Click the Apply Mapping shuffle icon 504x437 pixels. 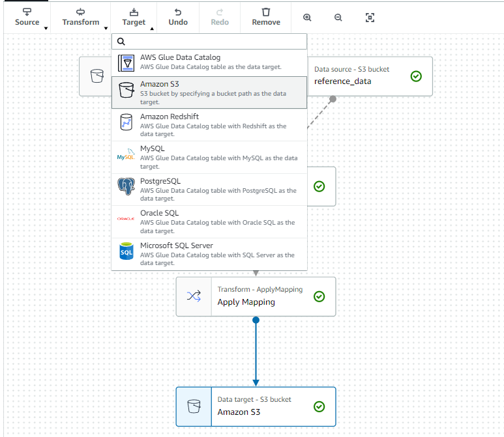pyautogui.click(x=194, y=296)
